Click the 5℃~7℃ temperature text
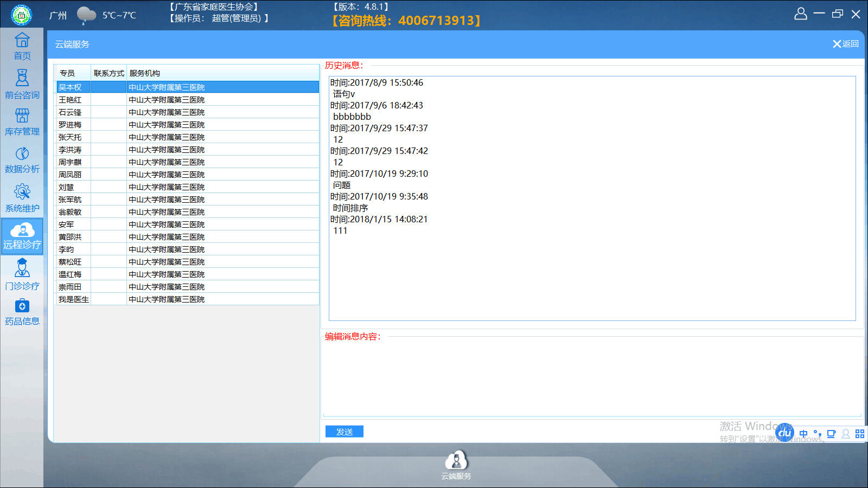Image resolution: width=868 pixels, height=488 pixels. [119, 15]
